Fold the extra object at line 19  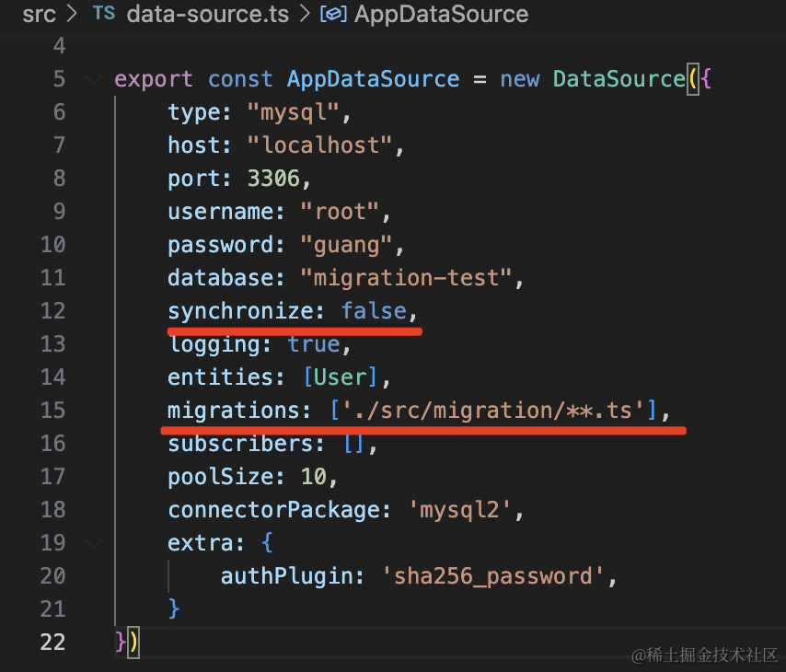click(94, 543)
